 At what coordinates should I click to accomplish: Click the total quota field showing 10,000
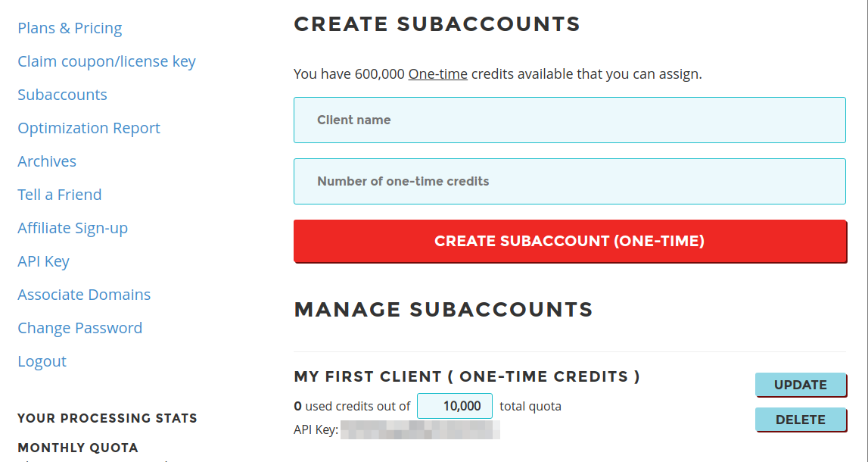[455, 406]
